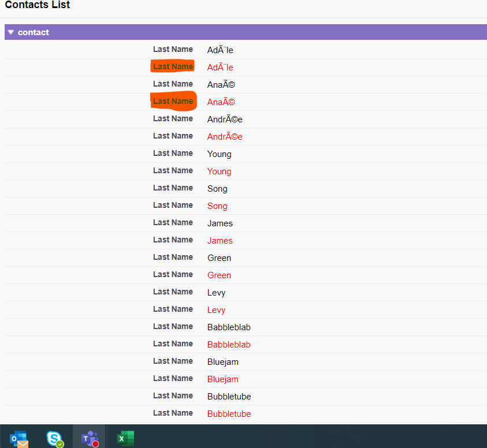Open Microsoft Teams from the taskbar
This screenshot has width=487, height=448.
90,438
